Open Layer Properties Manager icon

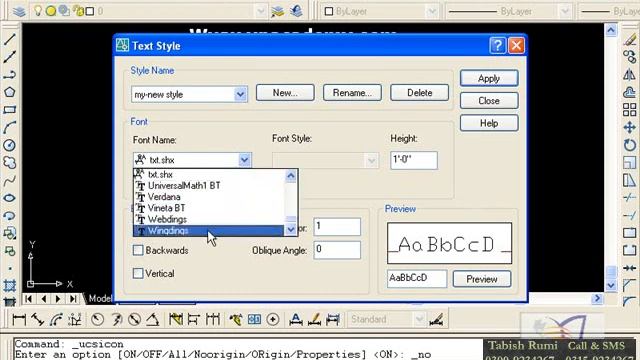point(19,11)
